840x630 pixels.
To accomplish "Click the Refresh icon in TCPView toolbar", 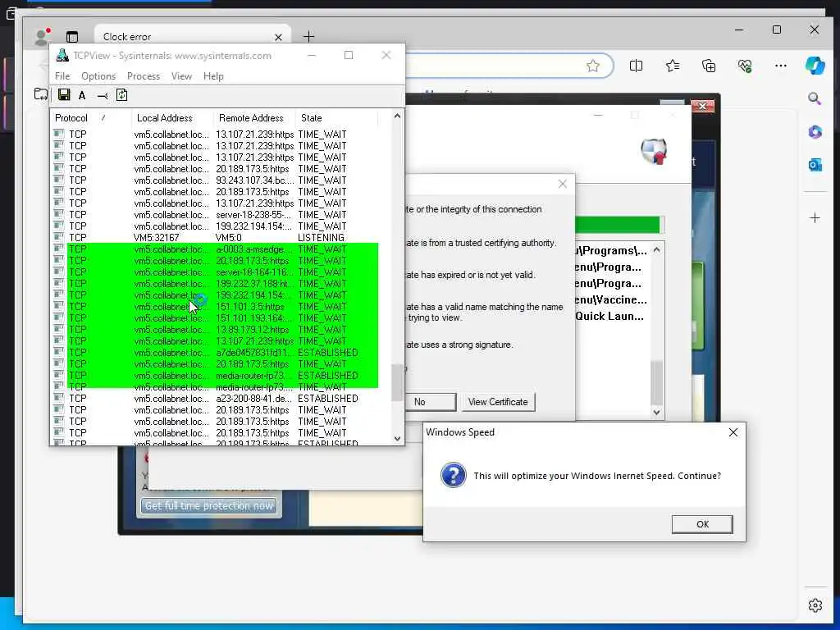I will (x=122, y=95).
